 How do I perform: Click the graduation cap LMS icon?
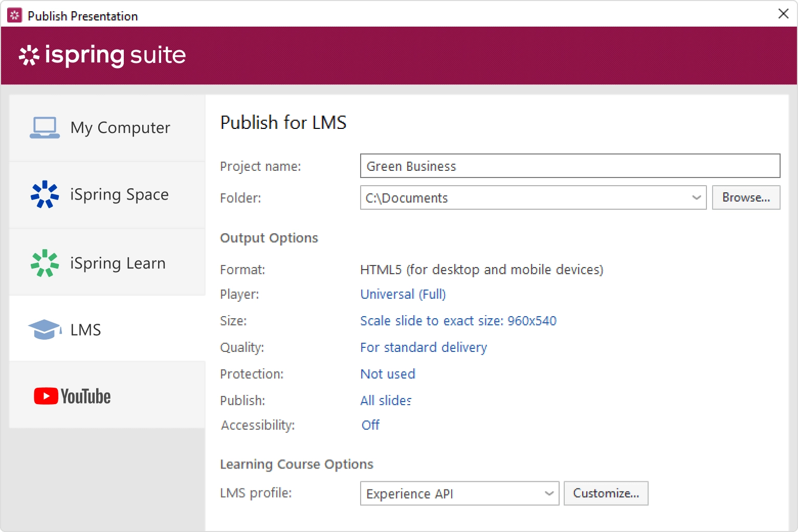tap(45, 329)
